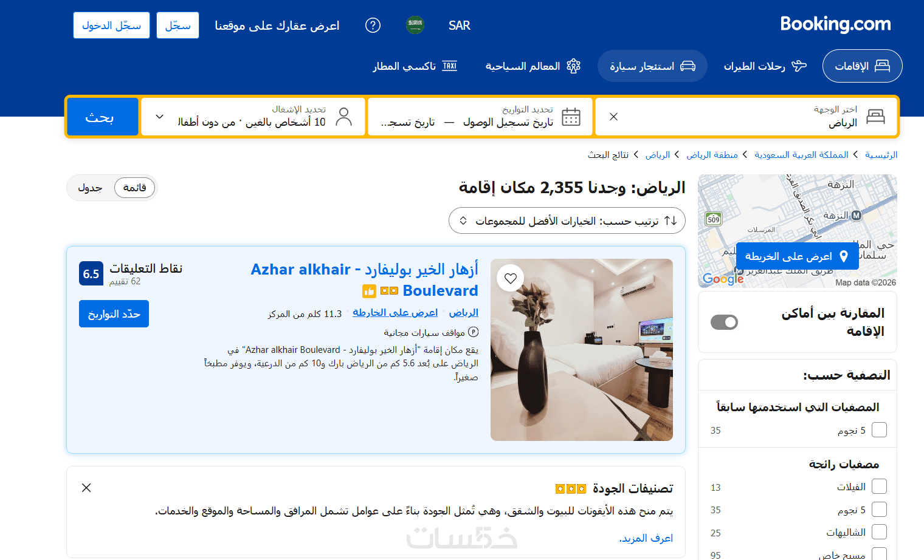Viewport: 924px width, 560px height.
Task: Go to الرئيسية breadcrumb
Action: (881, 155)
